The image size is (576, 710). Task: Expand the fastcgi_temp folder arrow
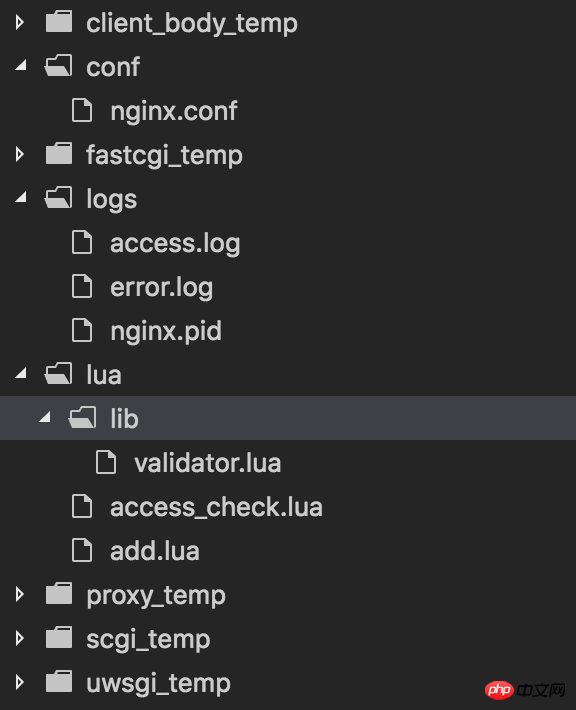[x=19, y=154]
